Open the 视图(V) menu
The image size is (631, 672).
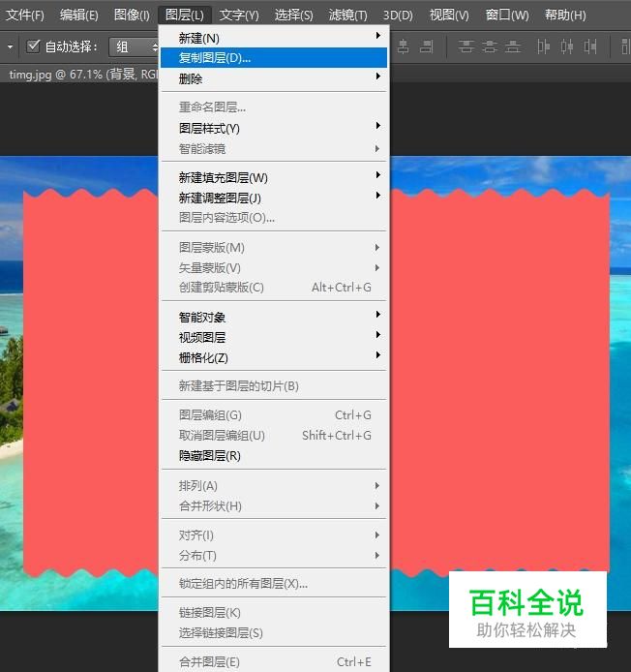pos(449,15)
